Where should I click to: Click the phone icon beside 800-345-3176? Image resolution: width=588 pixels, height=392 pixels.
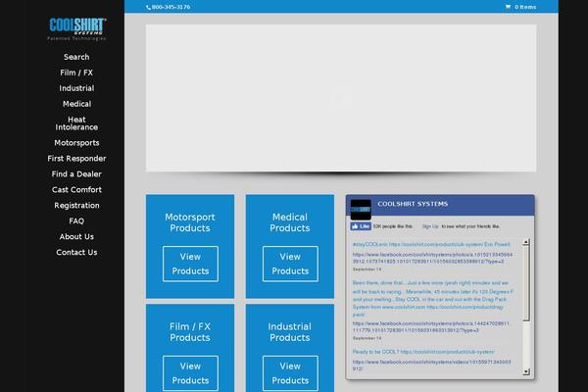coord(149,7)
